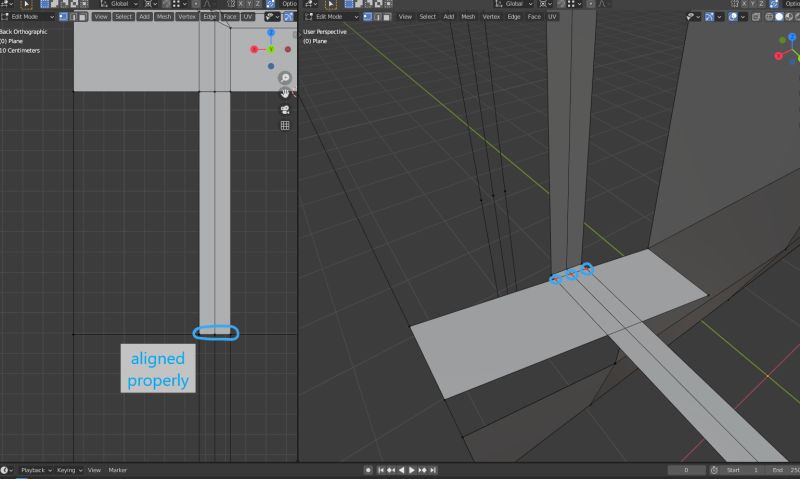Open Global orientation dropdown in right viewport

pos(514,4)
